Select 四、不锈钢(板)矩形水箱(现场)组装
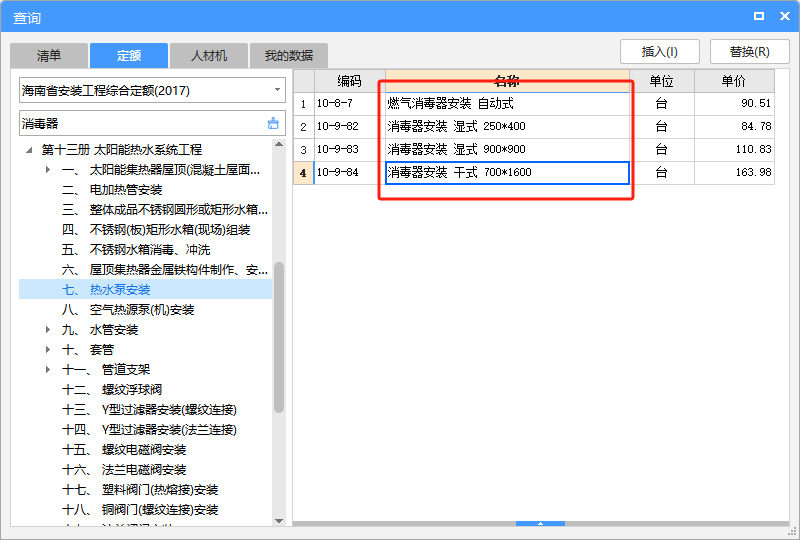 coord(156,230)
